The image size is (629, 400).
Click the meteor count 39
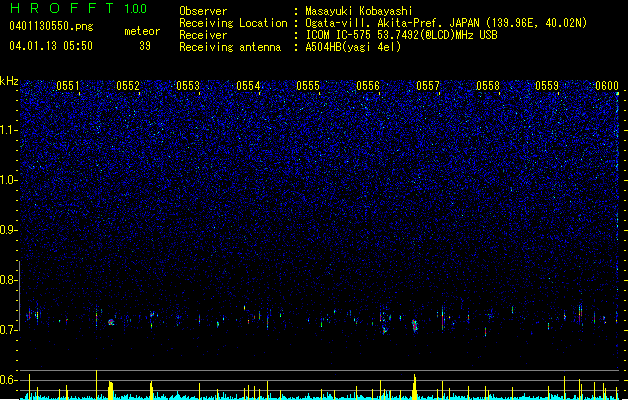tap(145, 46)
